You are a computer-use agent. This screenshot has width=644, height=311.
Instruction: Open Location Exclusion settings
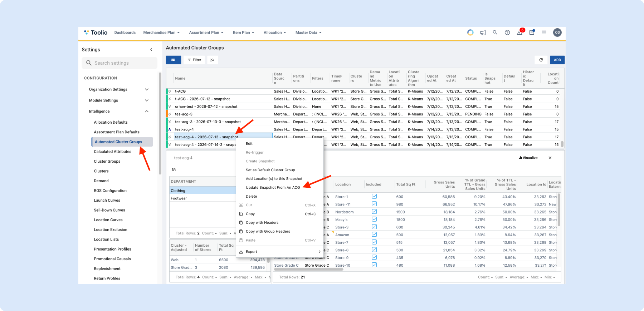(x=111, y=229)
